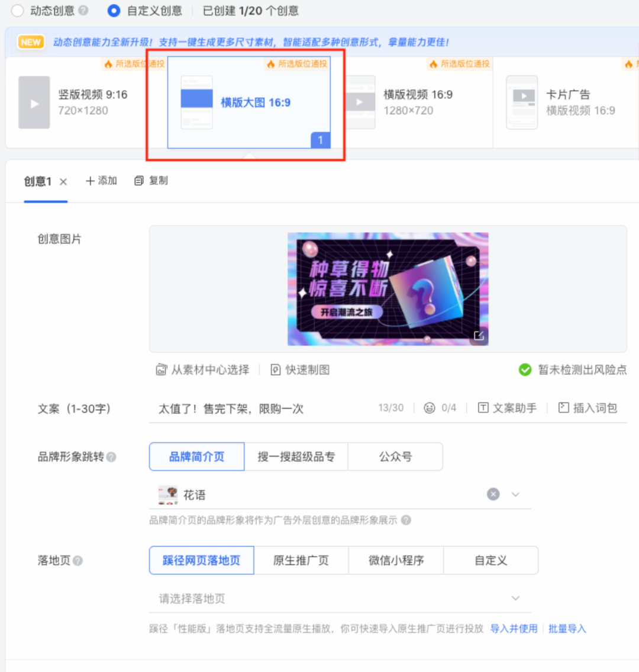This screenshot has height=672, width=639.
Task: Expand the 花语 brand dropdown
Action: coord(516,494)
